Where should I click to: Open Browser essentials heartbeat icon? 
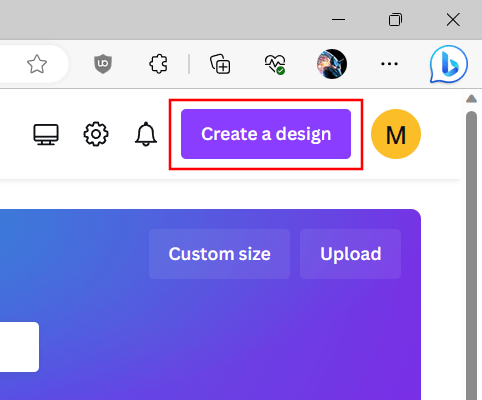click(275, 64)
